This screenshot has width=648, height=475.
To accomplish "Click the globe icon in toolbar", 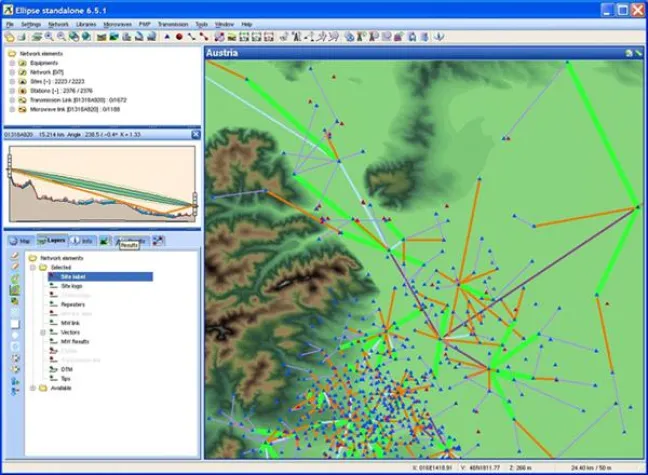I will pyautogui.click(x=86, y=37).
